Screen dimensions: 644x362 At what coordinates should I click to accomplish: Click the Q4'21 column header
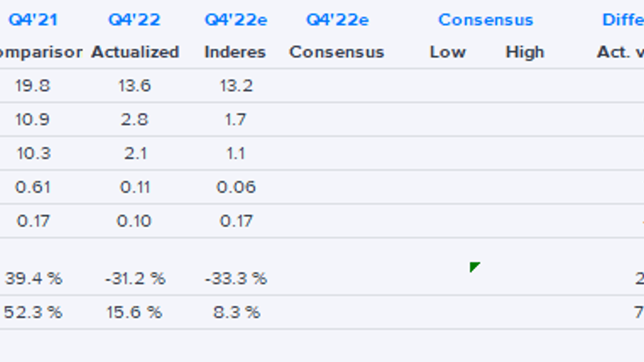pyautogui.click(x=34, y=20)
